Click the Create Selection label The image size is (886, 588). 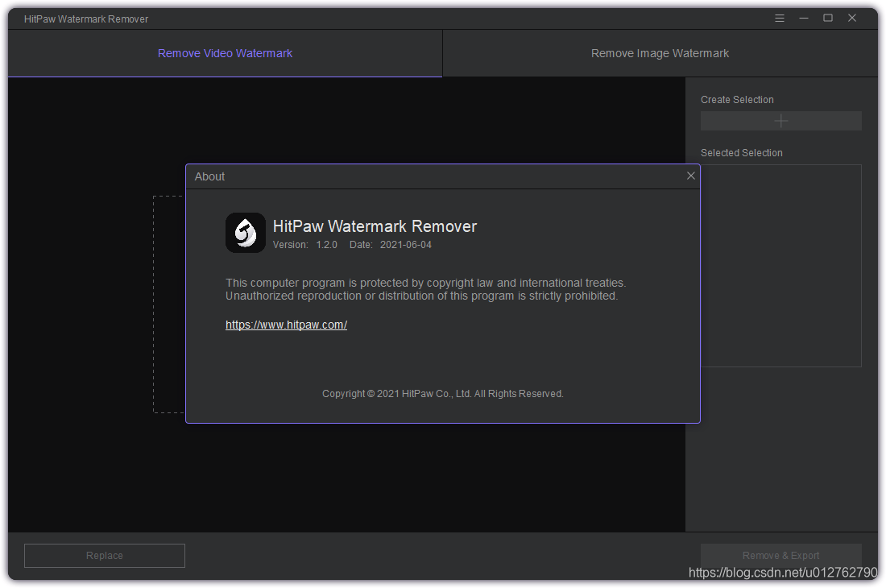[x=737, y=99]
